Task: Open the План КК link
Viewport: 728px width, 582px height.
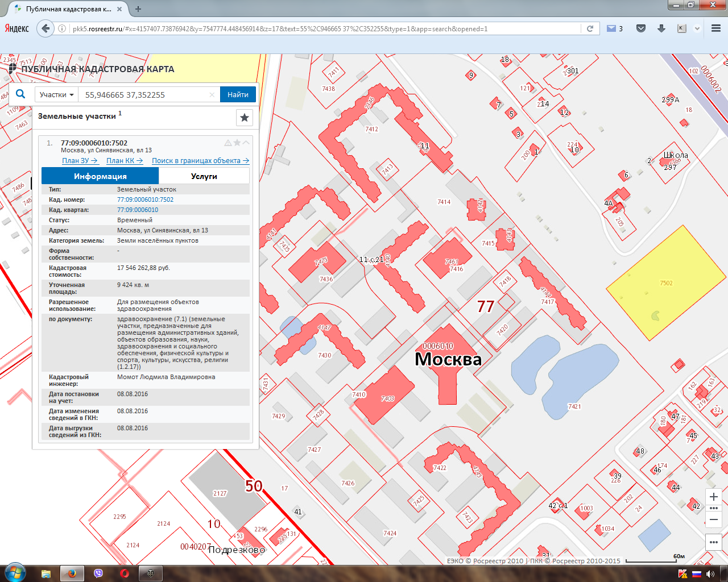Action: click(124, 161)
